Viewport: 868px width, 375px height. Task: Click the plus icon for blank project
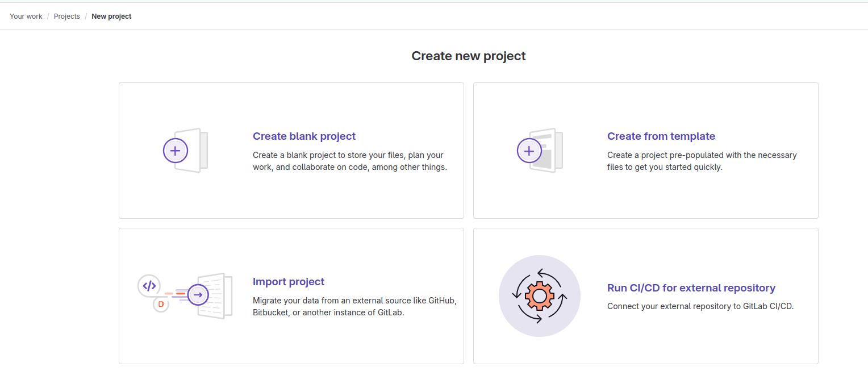(x=176, y=151)
